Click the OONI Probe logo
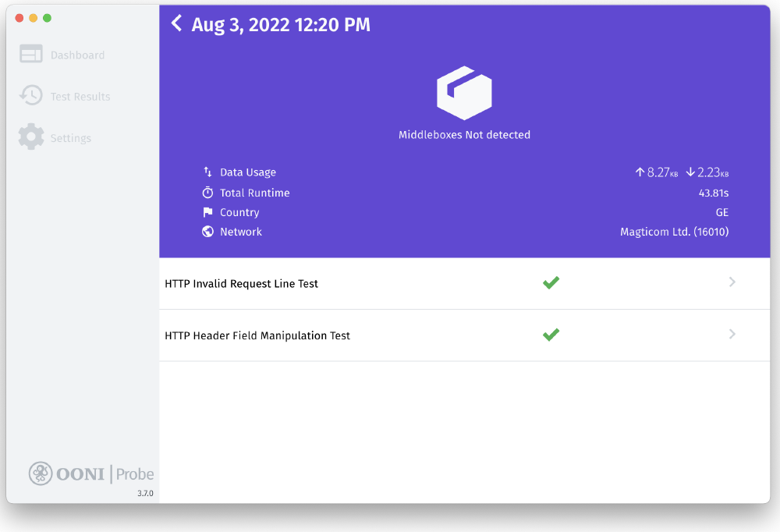 (x=91, y=473)
